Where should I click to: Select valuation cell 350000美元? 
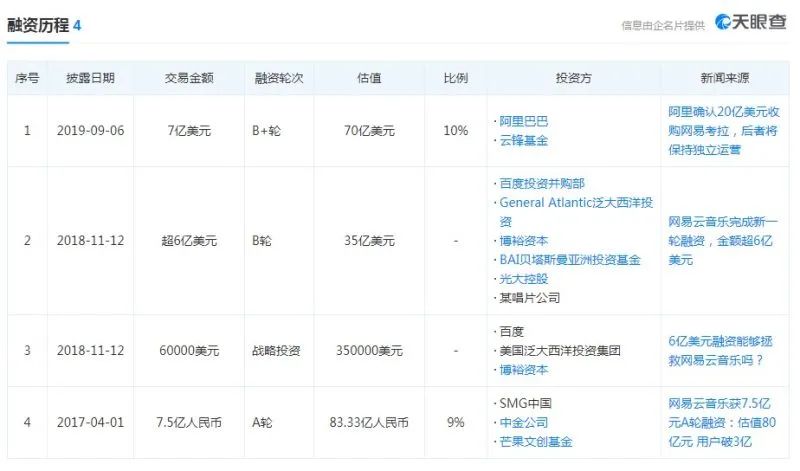[x=369, y=351]
